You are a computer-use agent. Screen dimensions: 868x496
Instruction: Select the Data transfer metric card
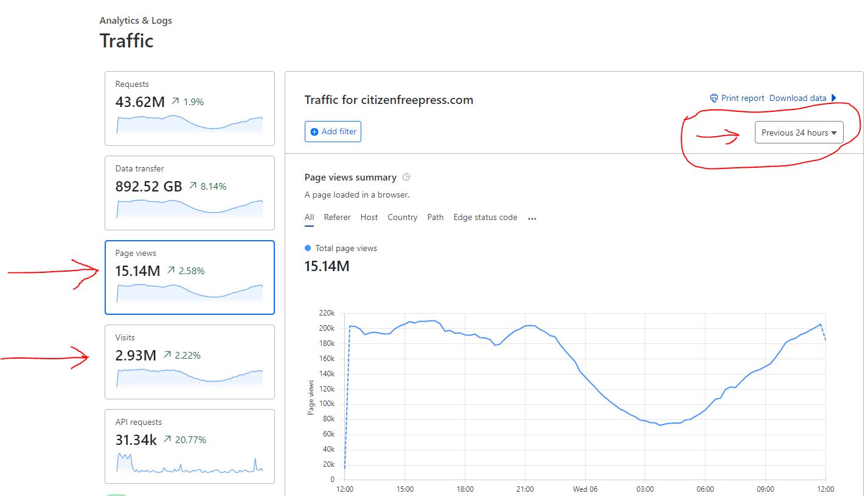click(x=189, y=193)
